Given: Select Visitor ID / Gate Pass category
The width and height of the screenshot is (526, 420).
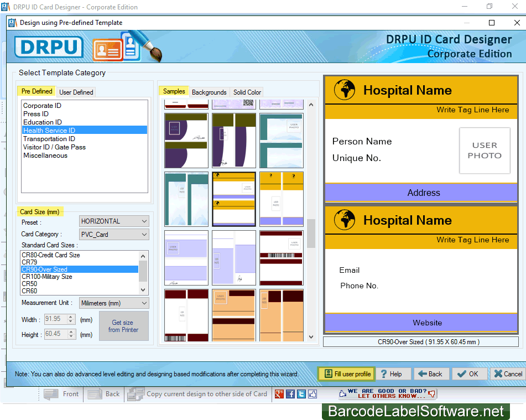Looking at the screenshot, I should [x=85, y=147].
